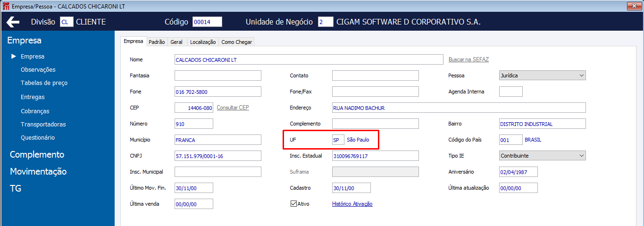This screenshot has width=644, height=226.
Task: Expand the Movimentação section
Action: 38,171
